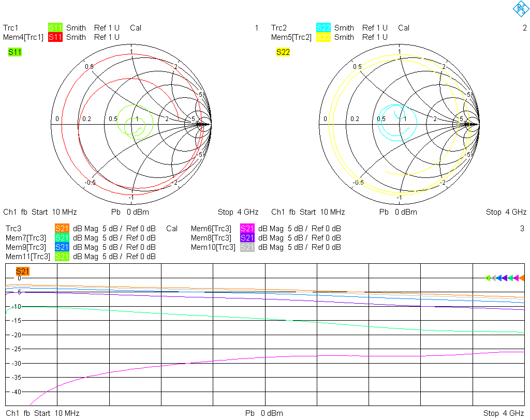Click the cyan S22 swatch of Trc2
This screenshot has width=530, height=420.
click(x=323, y=28)
